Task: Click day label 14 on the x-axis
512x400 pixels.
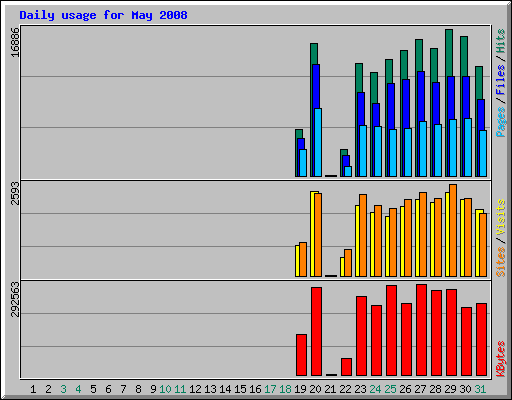Action: [225, 389]
